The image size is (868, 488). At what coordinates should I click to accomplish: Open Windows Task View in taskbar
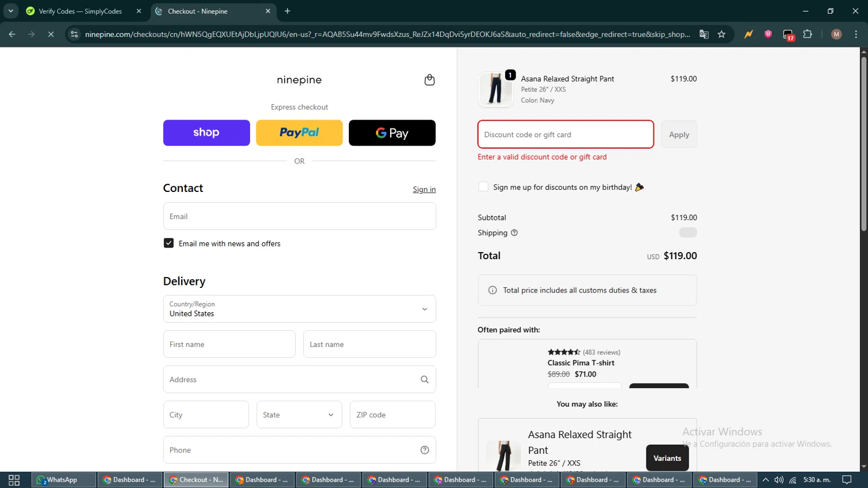point(14,480)
